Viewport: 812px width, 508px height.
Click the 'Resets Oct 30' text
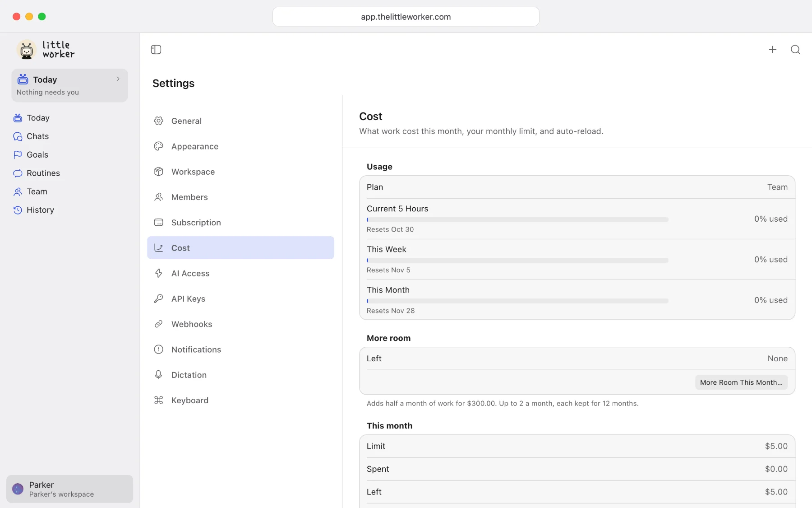(x=390, y=229)
